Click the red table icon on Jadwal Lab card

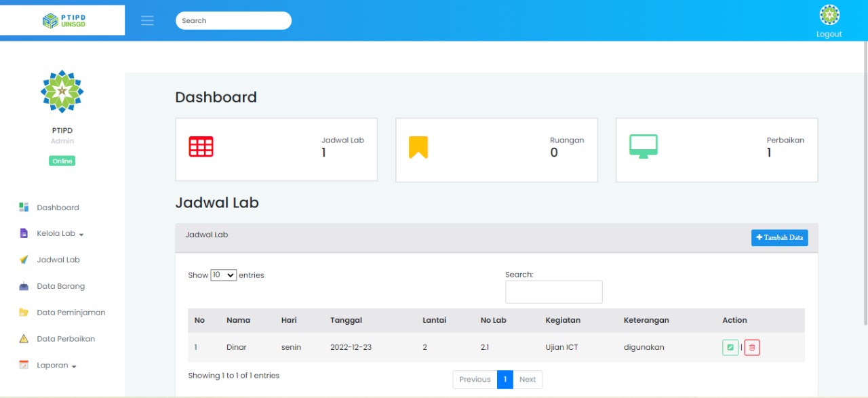click(x=201, y=147)
